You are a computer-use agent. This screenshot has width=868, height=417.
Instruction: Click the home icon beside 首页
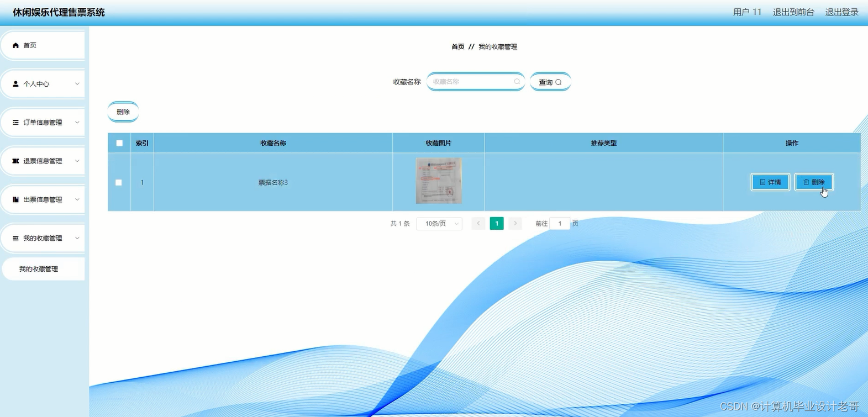pyautogui.click(x=15, y=45)
